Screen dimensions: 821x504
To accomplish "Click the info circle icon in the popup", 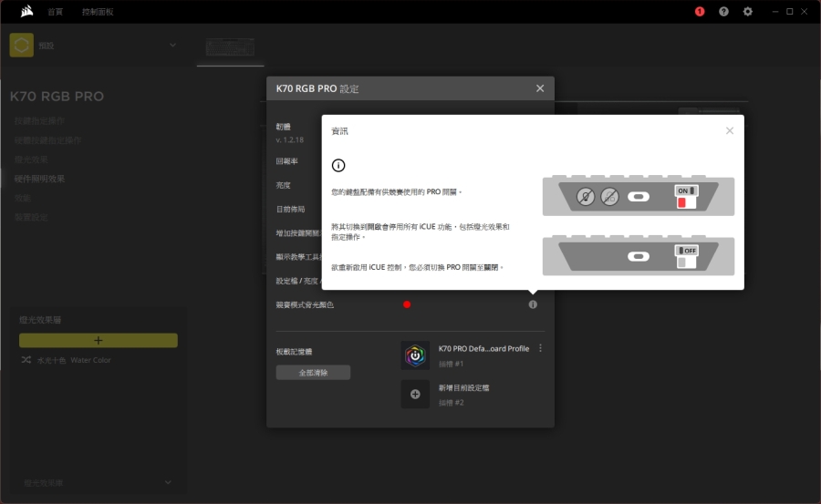I will 338,165.
